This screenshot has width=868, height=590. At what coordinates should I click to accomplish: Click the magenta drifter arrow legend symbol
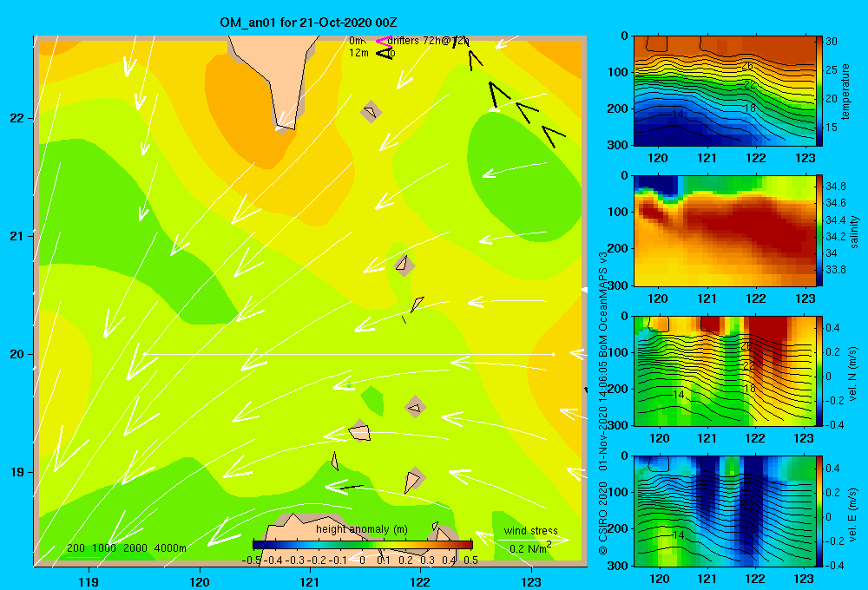point(383,41)
